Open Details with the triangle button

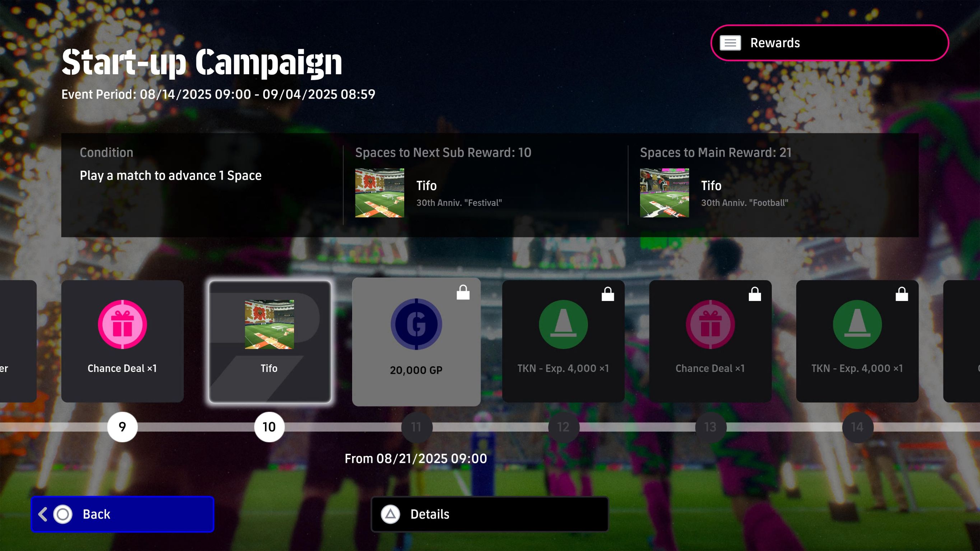tap(490, 514)
